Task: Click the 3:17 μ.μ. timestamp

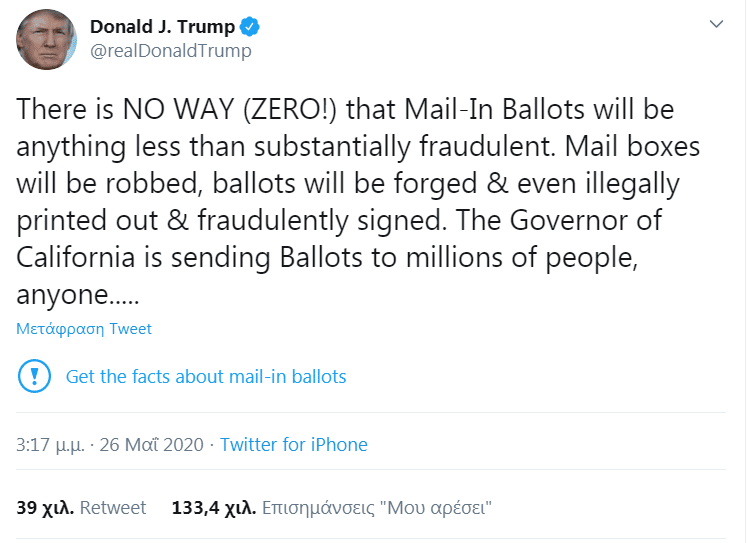Action: click(x=50, y=445)
